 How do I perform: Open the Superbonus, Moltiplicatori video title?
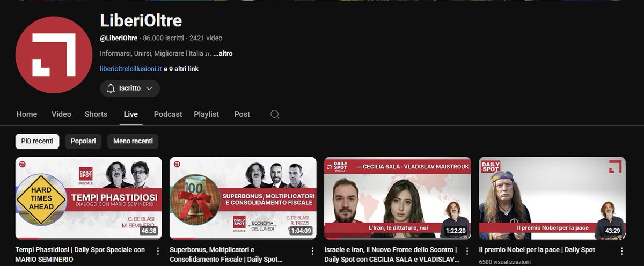[x=226, y=254]
